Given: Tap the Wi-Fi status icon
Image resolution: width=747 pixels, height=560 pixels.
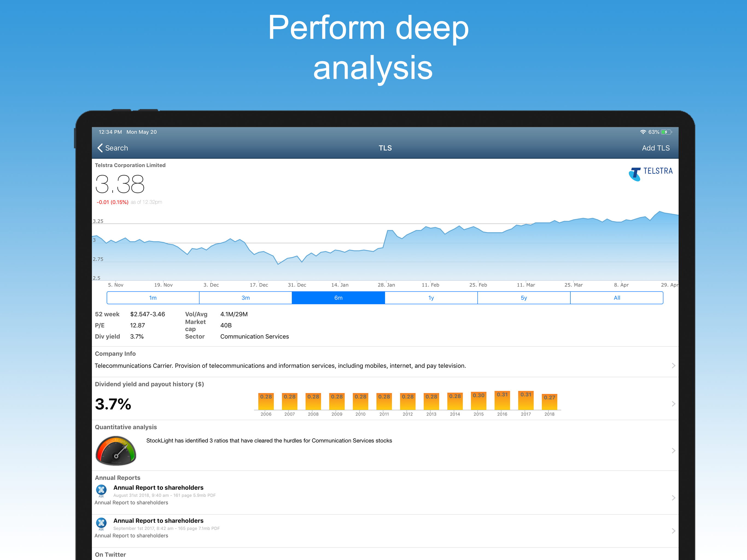Looking at the screenshot, I should [643, 132].
